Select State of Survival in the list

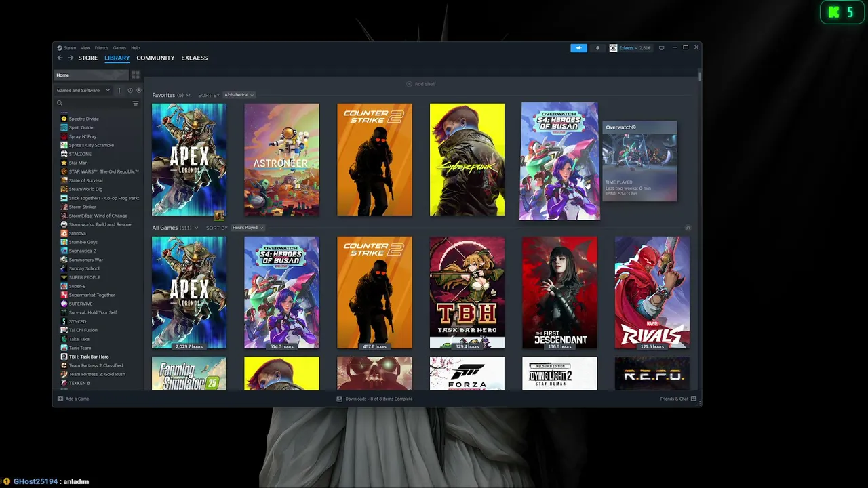pos(86,180)
